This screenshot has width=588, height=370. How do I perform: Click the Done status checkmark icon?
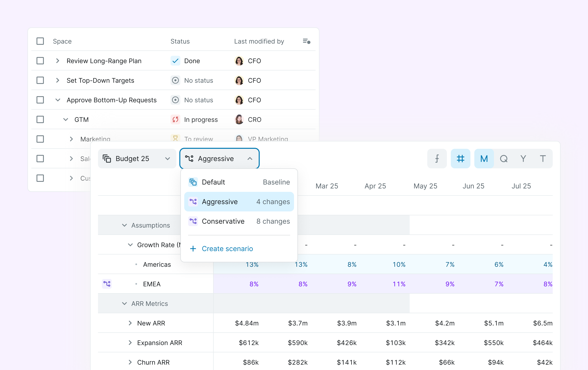pyautogui.click(x=175, y=61)
